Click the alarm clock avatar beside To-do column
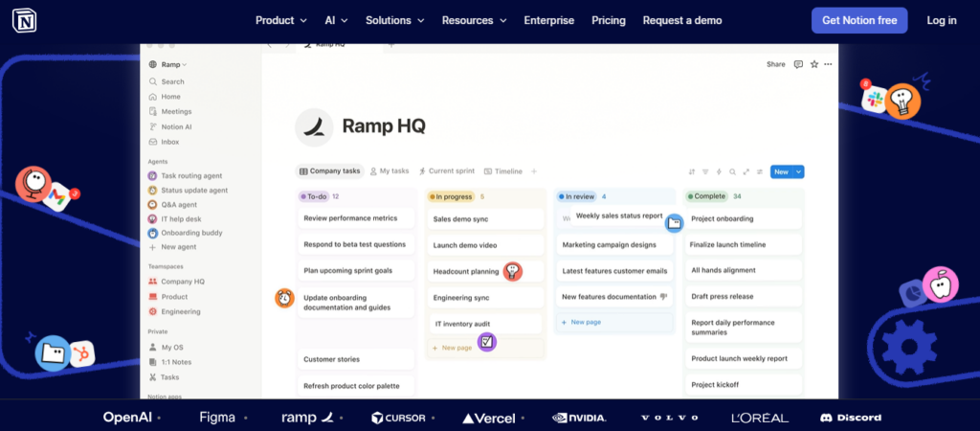 284,299
